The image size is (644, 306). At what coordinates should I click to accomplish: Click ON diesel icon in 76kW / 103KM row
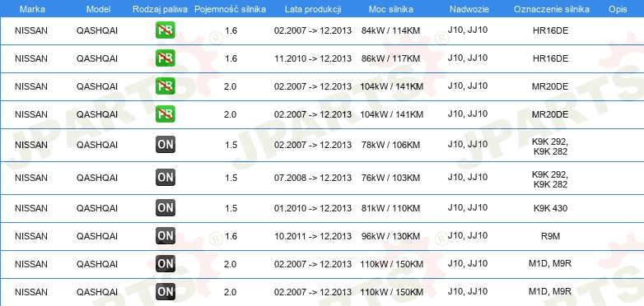coord(166,177)
